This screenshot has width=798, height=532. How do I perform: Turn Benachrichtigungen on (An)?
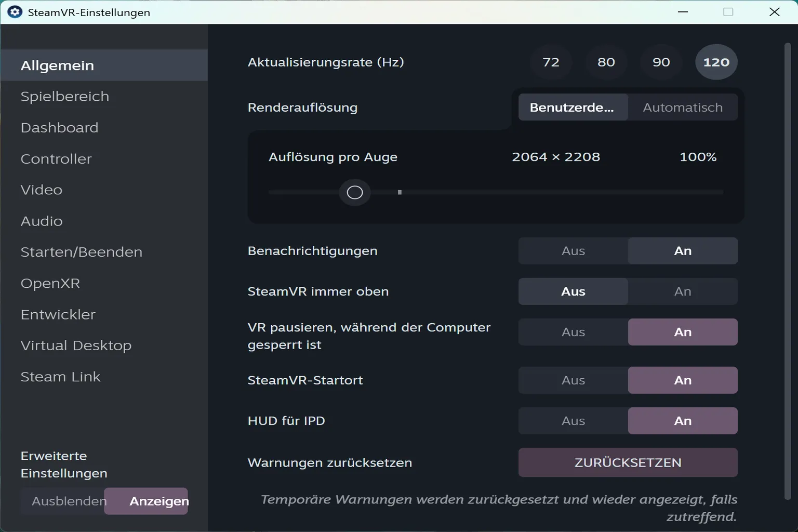click(x=683, y=251)
